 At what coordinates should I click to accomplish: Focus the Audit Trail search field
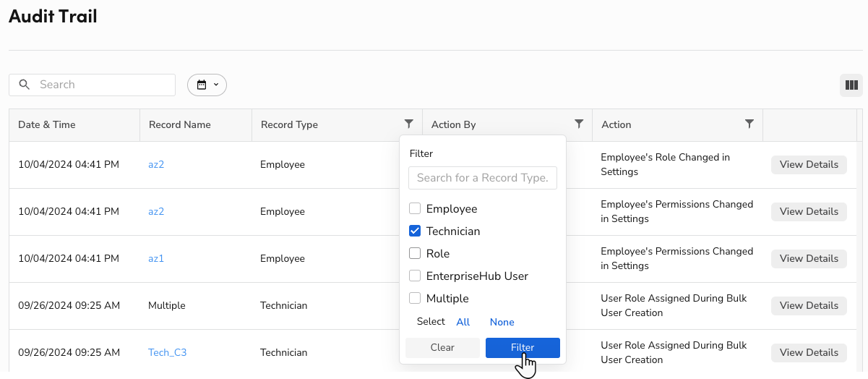[92, 85]
